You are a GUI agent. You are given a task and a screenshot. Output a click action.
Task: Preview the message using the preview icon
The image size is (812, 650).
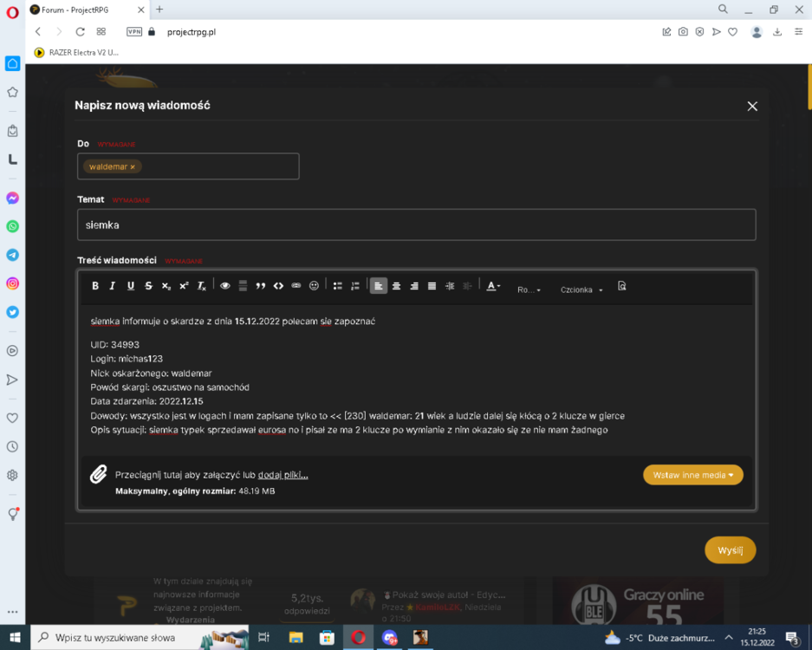click(622, 286)
